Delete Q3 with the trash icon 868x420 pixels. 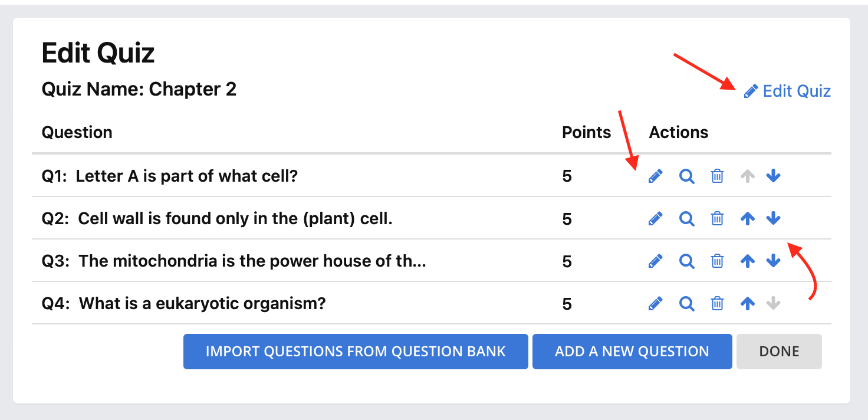[717, 261]
